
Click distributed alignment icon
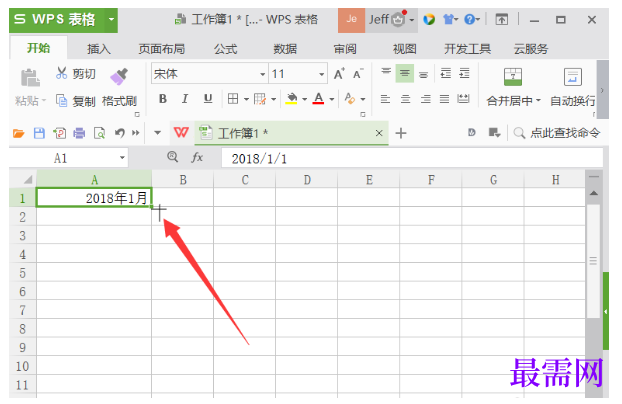click(463, 99)
